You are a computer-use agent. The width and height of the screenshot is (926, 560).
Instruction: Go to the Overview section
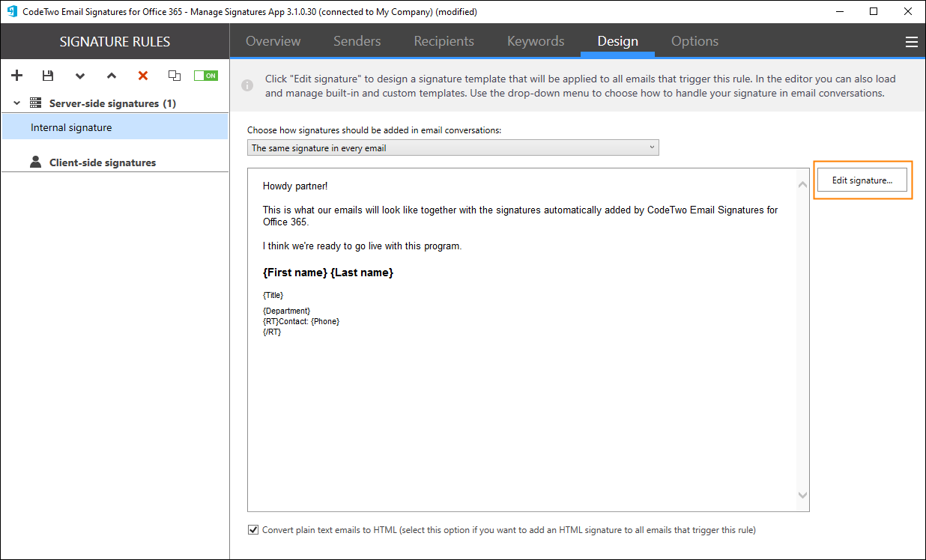(x=273, y=41)
